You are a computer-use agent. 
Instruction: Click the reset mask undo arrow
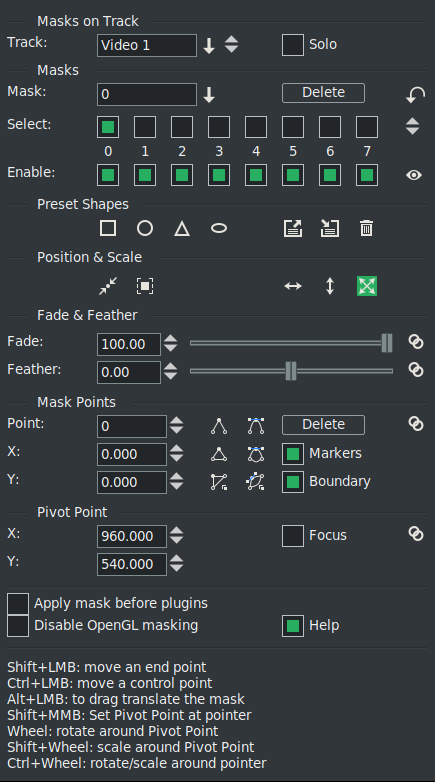(415, 94)
